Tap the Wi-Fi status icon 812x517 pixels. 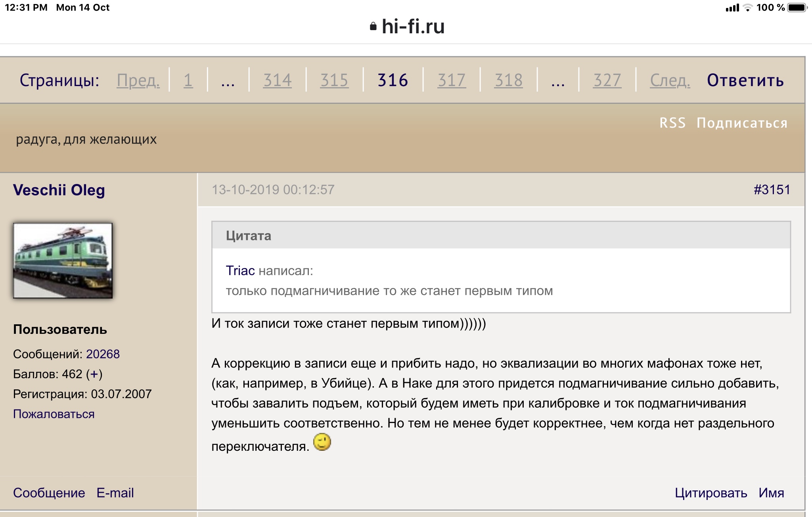[747, 8]
